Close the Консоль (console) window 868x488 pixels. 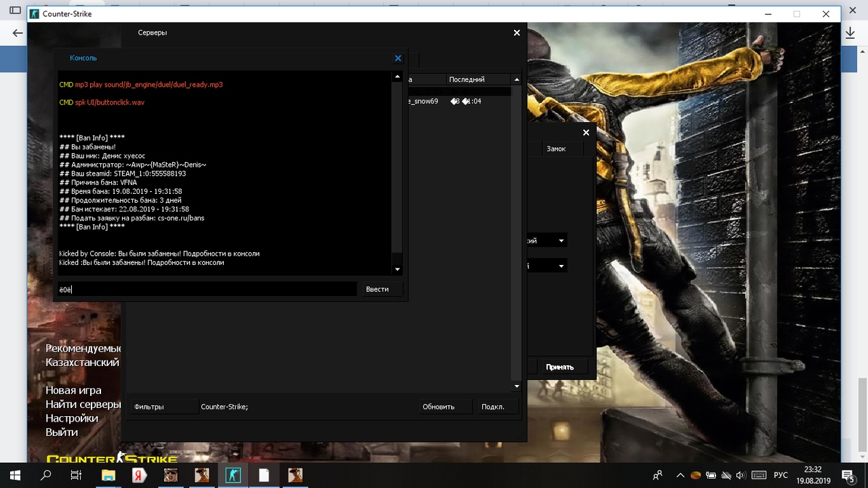click(398, 58)
